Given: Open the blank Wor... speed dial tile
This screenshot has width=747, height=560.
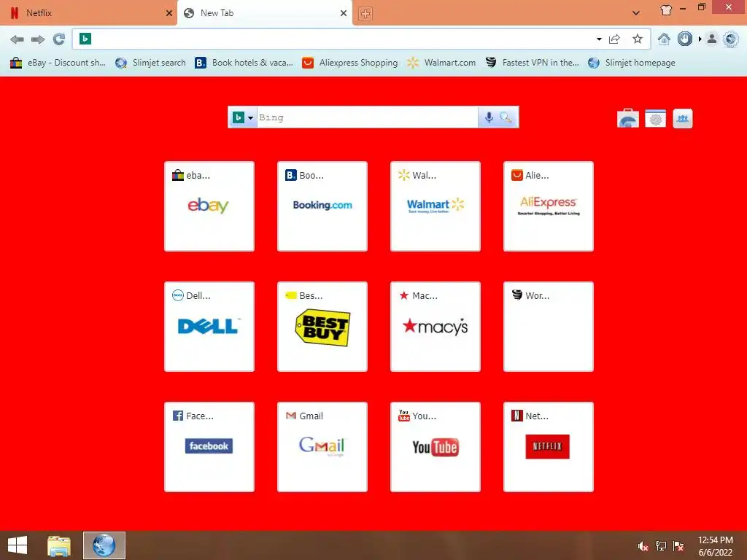Looking at the screenshot, I should tap(549, 327).
